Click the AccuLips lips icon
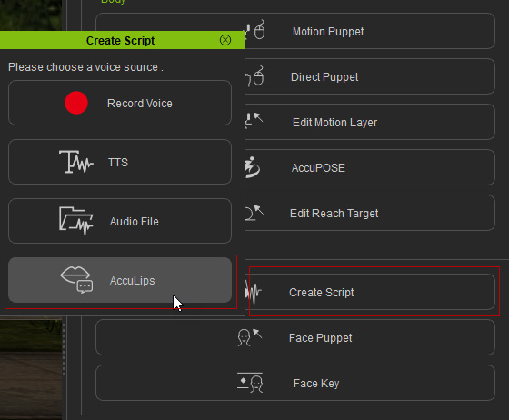The width and height of the screenshot is (509, 420). (76, 280)
